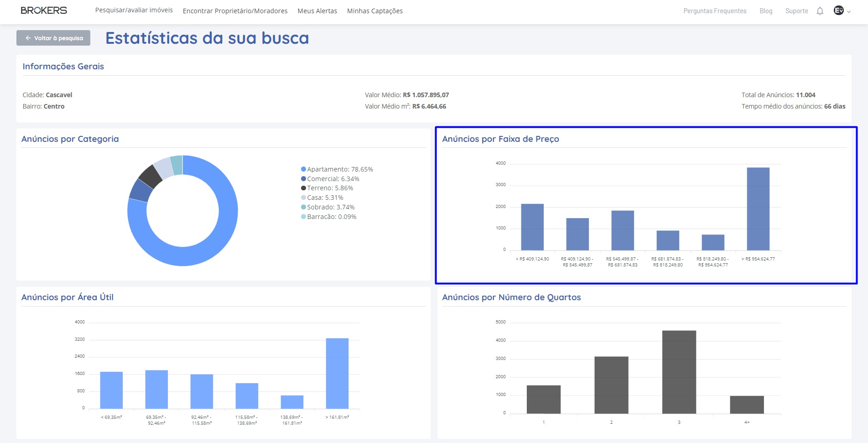The width and height of the screenshot is (868, 443).
Task: Click Estatísticas da sua busca title
Action: point(207,38)
